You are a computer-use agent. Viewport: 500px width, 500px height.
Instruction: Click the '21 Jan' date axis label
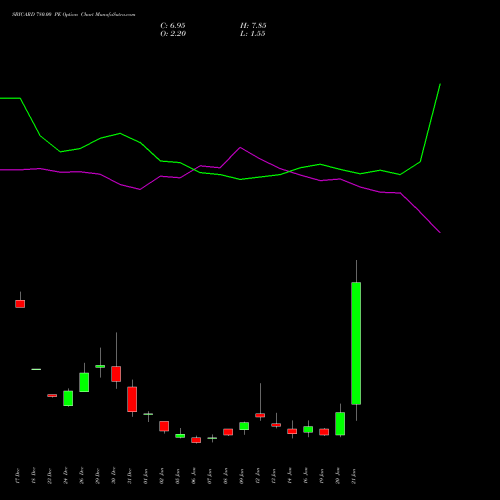354,476
